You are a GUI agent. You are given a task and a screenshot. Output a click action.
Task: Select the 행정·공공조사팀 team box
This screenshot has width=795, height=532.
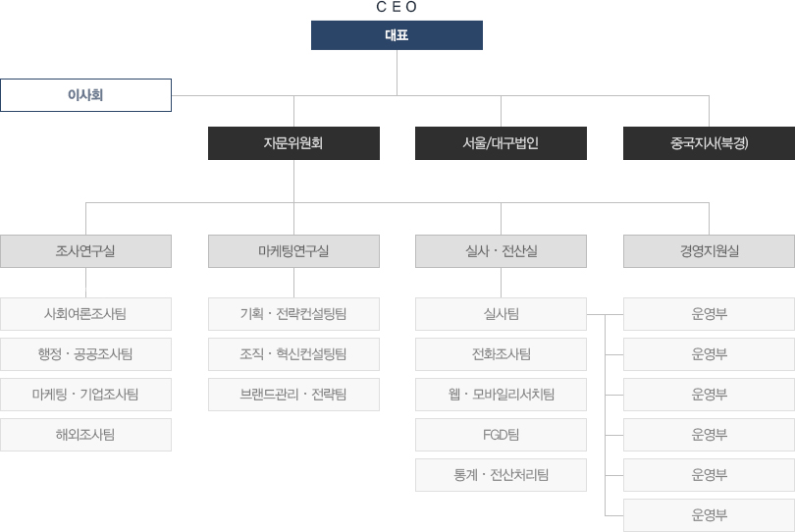pos(85,354)
